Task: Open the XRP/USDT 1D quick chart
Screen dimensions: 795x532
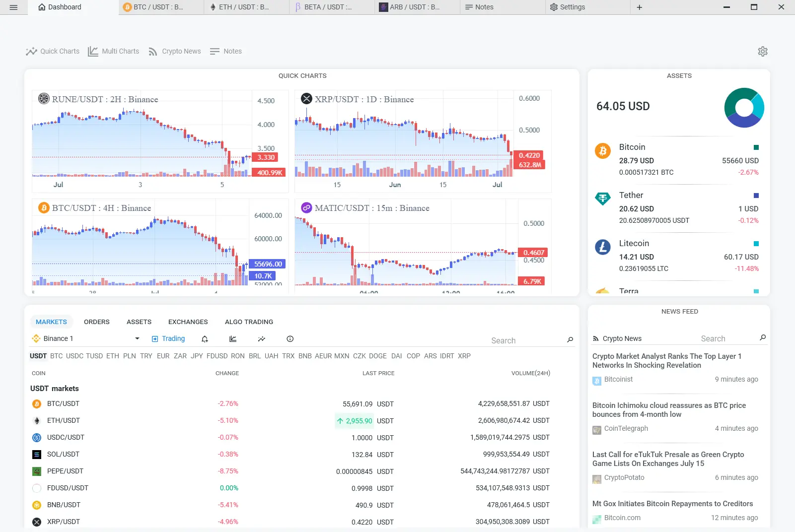Action: point(423,141)
